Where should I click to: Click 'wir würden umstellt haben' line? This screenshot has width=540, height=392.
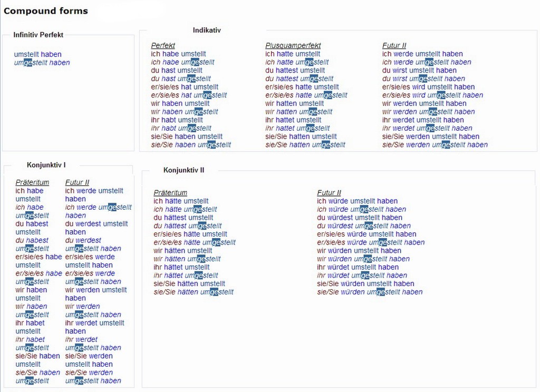pos(357,251)
